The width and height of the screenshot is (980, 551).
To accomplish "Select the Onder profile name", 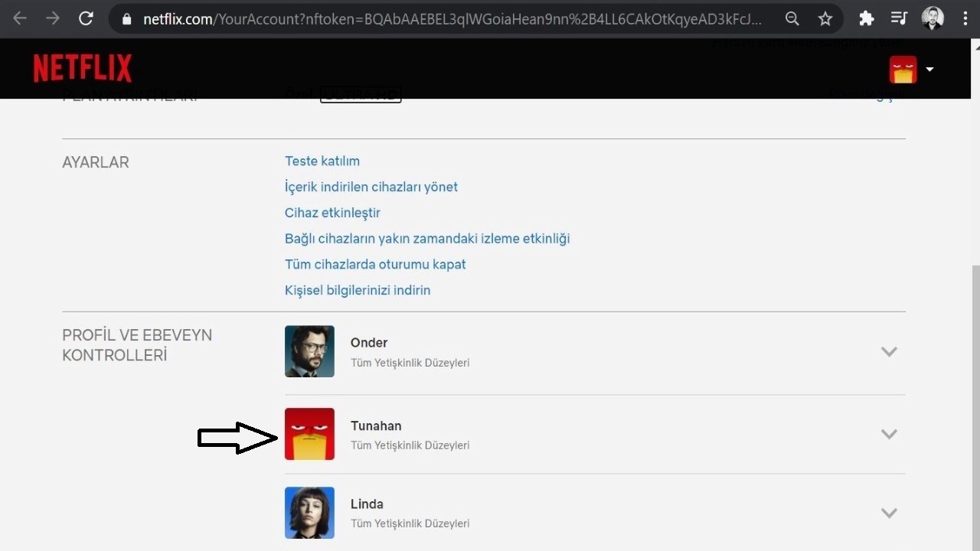I will 369,343.
